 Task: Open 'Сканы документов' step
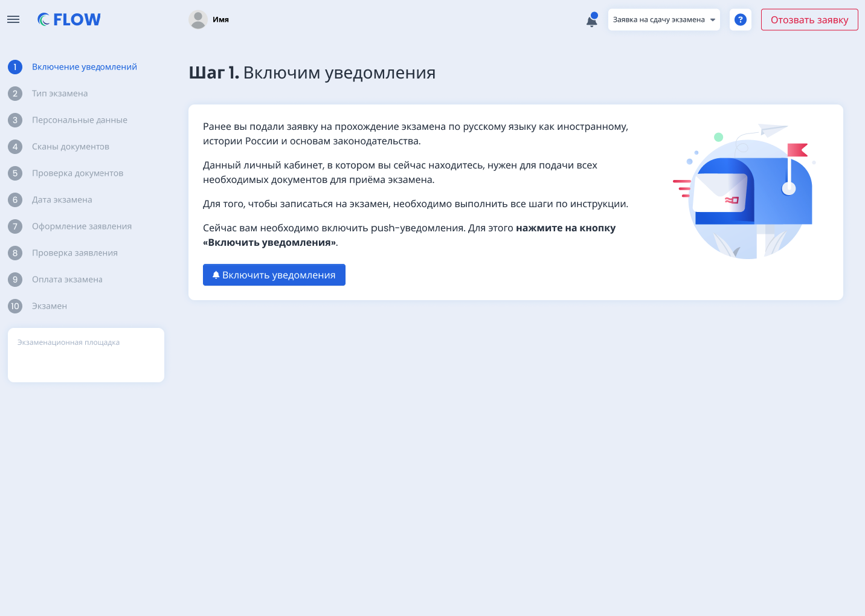point(70,147)
